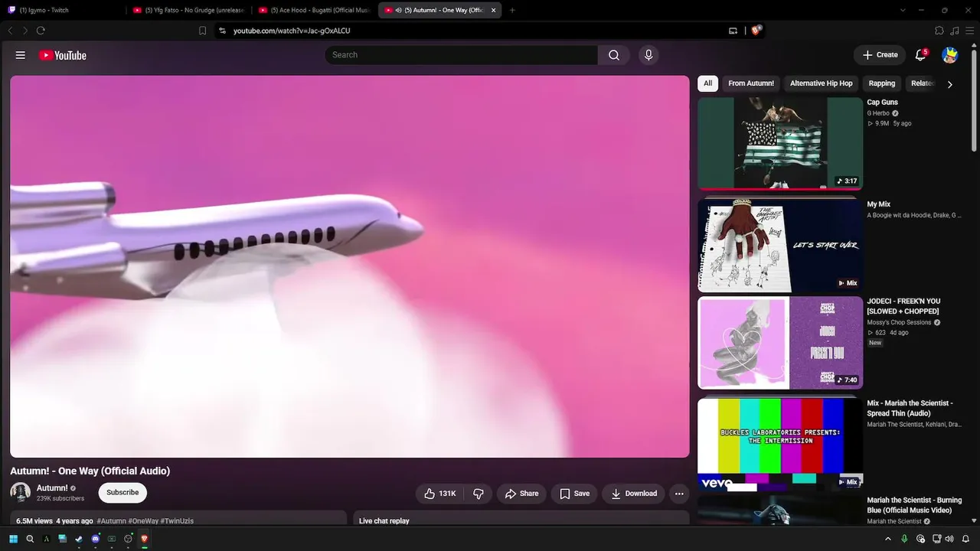Start voice search with the microphone
Image resolution: width=980 pixels, height=551 pixels.
[648, 55]
